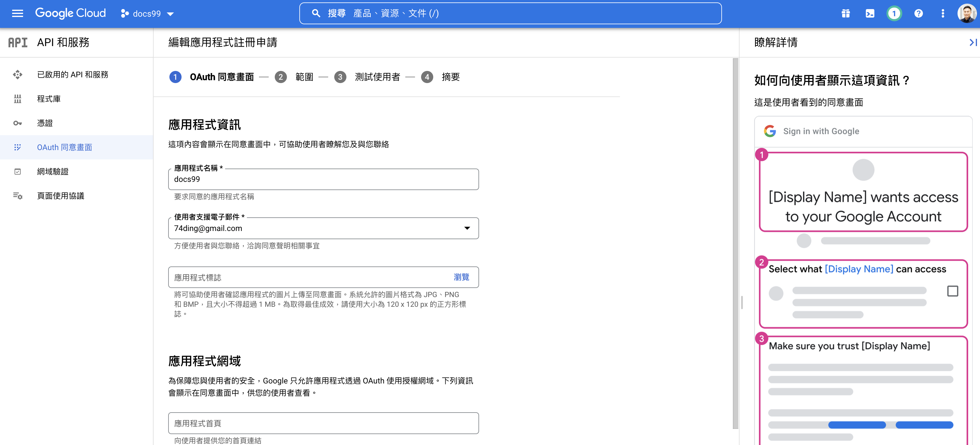Screen dimensions: 980x445
Task: Click the Google Cloud logo link
Action: coord(70,13)
